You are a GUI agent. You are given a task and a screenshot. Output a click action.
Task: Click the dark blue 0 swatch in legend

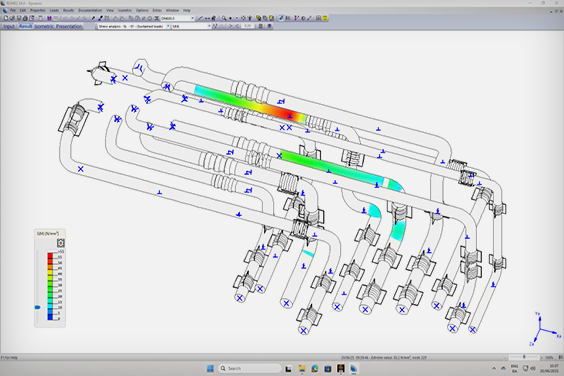[50, 317]
